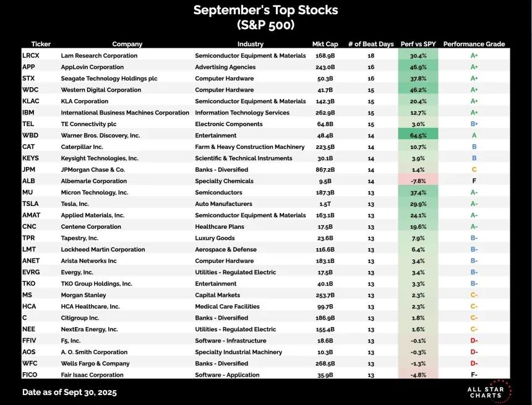Select the Ticker column header

pyautogui.click(x=41, y=44)
